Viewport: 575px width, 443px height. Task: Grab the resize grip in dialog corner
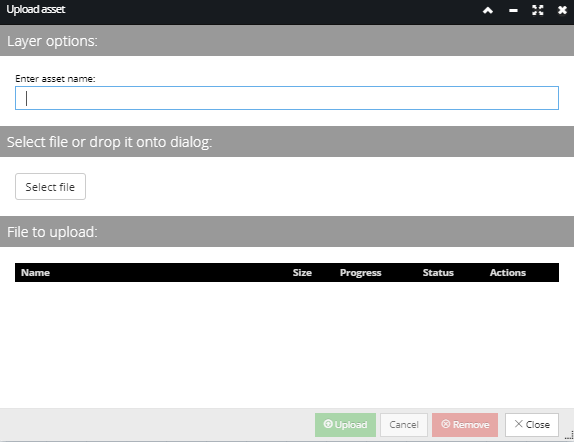(569, 436)
